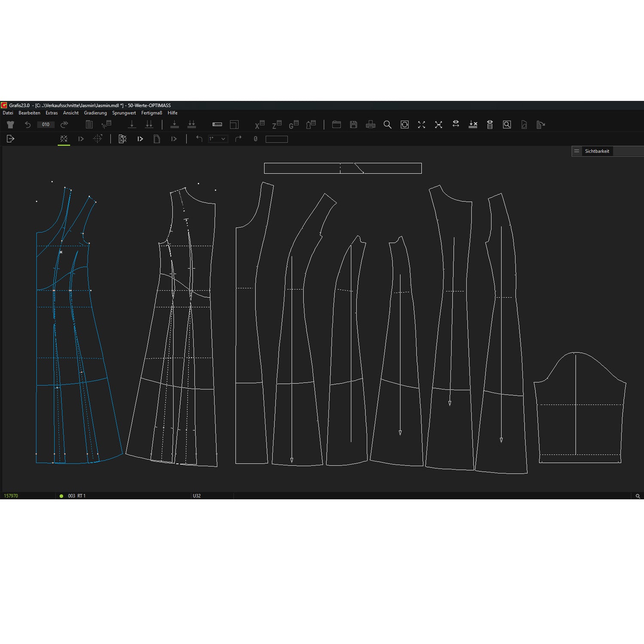The width and height of the screenshot is (644, 644).
Task: Open the Gradierung menu
Action: coord(95,113)
